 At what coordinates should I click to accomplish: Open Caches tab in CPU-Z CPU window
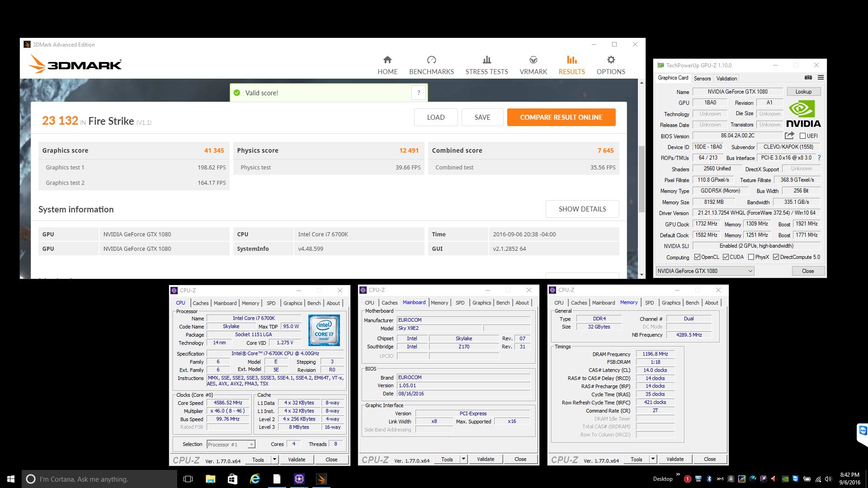[x=201, y=303]
